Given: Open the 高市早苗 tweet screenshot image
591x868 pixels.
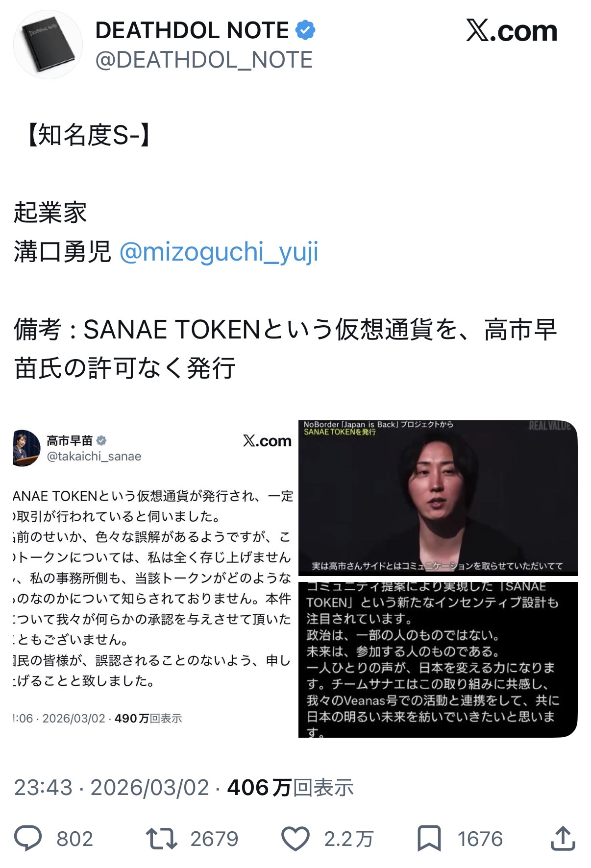Looking at the screenshot, I should pos(153,578).
